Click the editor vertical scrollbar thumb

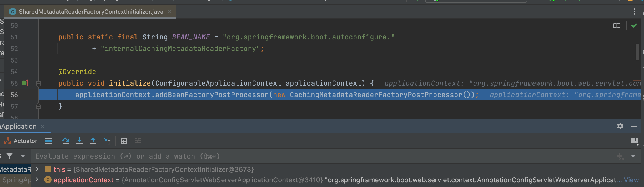click(637, 52)
